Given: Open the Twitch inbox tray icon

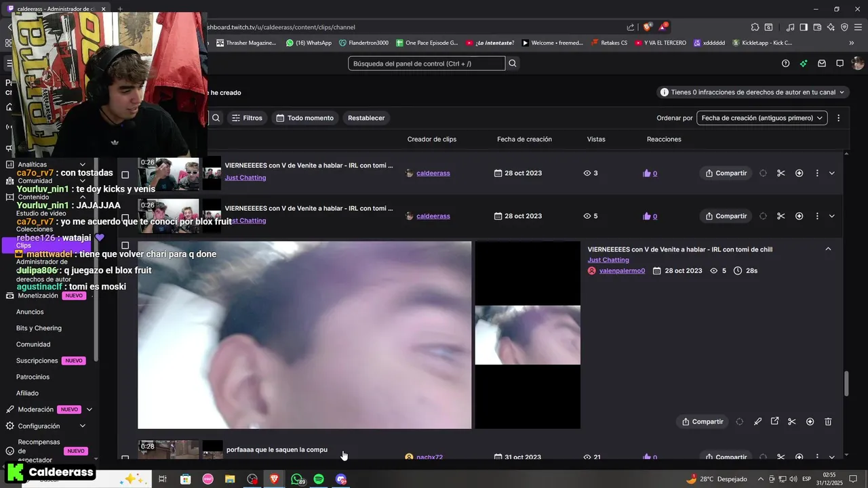Looking at the screenshot, I should (821, 63).
